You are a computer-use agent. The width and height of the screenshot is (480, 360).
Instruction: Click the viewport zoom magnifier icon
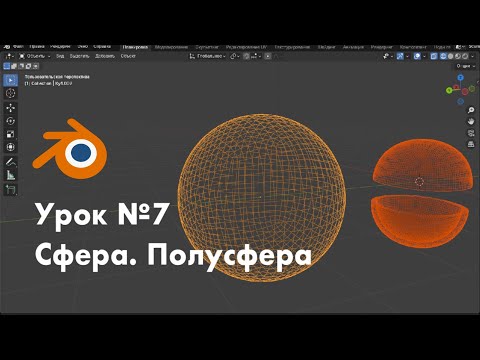(x=471, y=110)
